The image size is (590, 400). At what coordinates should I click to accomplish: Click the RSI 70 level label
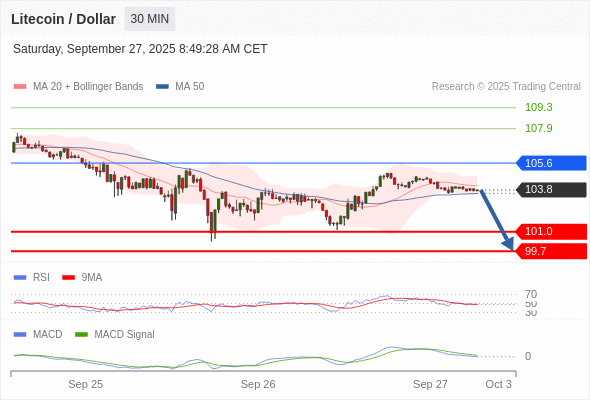531,294
